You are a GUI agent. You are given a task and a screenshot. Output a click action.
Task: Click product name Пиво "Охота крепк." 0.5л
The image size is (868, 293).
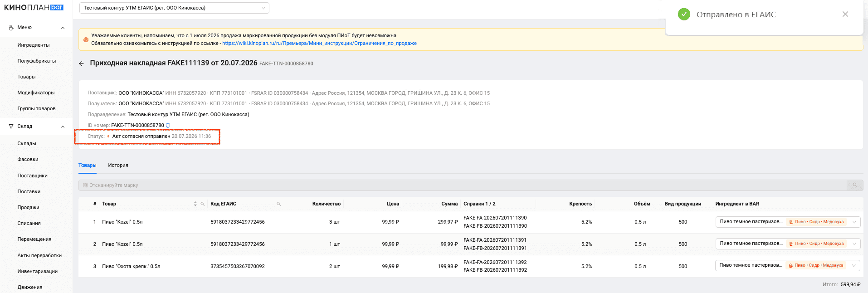[131, 266]
